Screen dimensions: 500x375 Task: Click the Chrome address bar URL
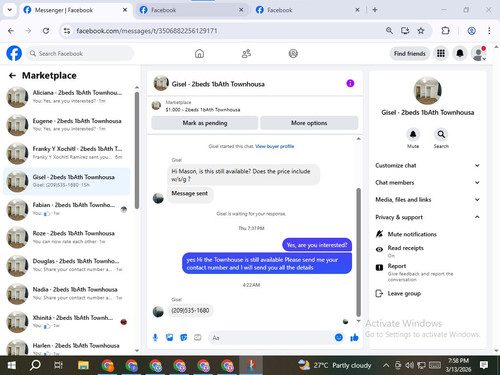click(147, 31)
